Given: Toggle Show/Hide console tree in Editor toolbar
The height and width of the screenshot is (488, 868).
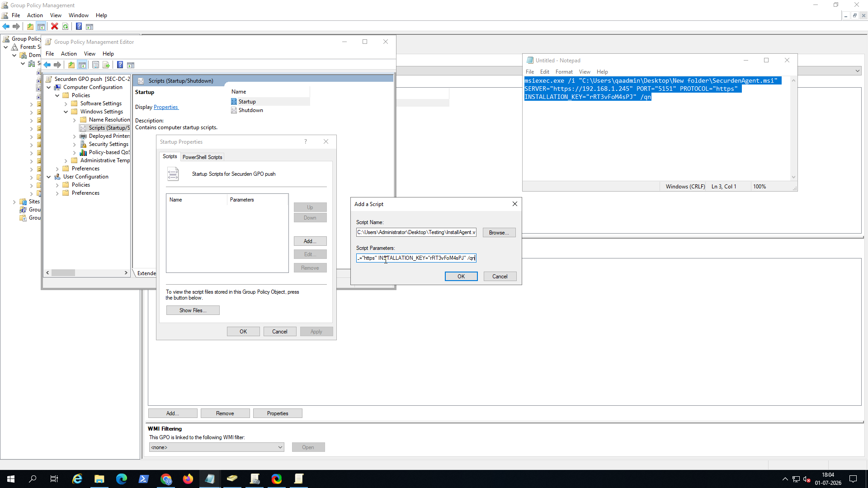Looking at the screenshot, I should click(82, 65).
